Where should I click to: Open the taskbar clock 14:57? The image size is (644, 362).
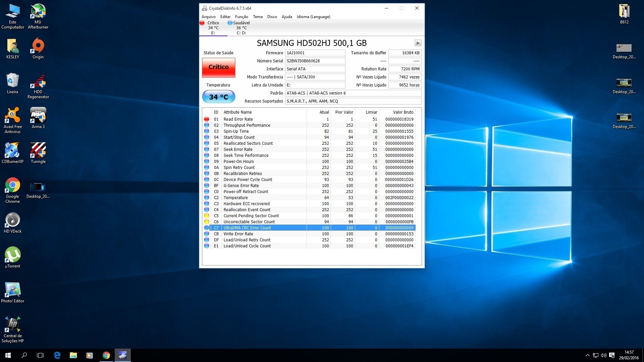(x=629, y=355)
